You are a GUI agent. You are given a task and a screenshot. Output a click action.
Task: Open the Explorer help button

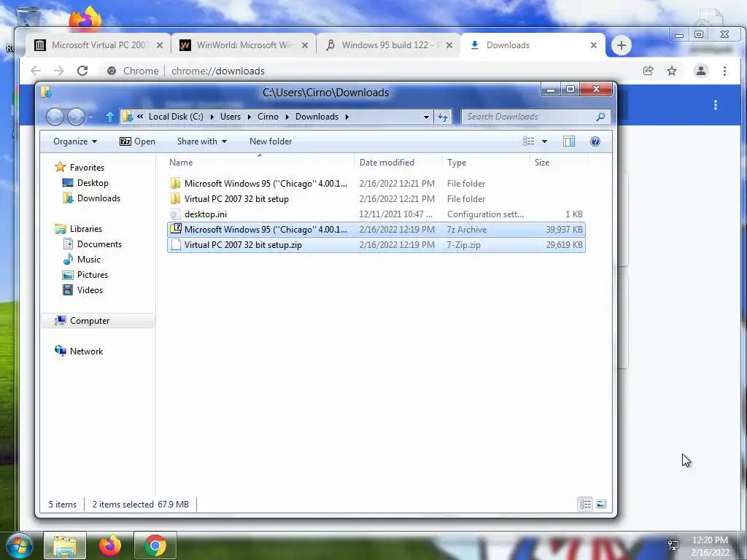[x=595, y=141]
